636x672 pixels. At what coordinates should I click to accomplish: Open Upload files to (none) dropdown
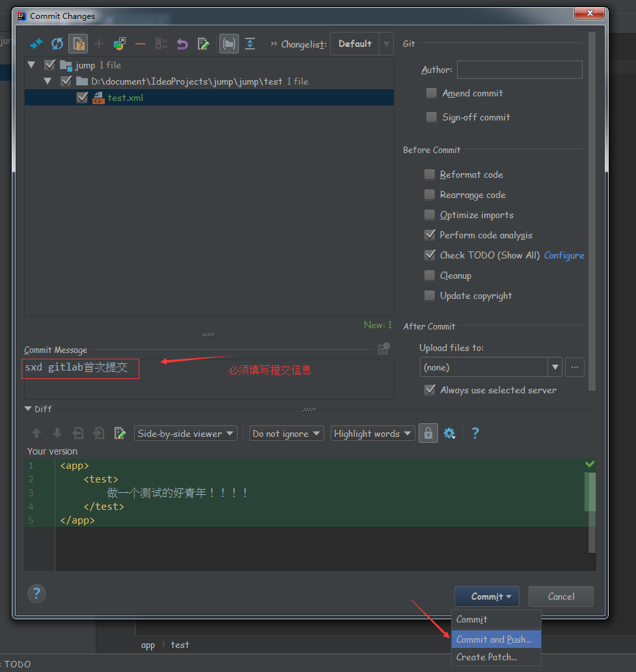point(491,367)
